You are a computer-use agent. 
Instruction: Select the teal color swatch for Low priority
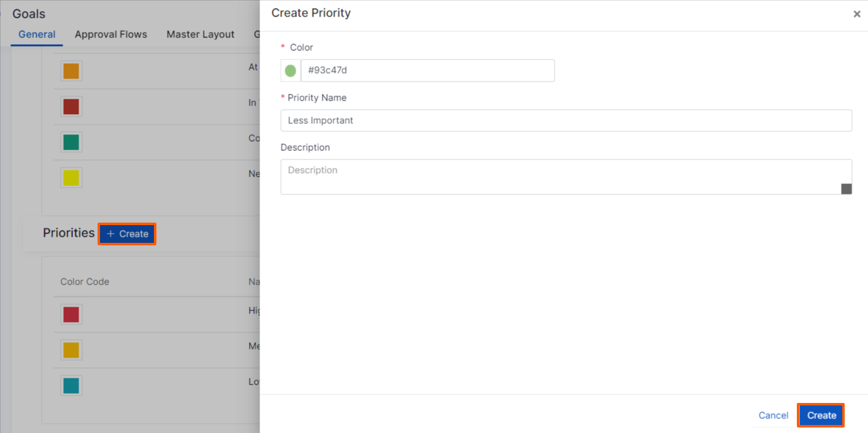pyautogui.click(x=71, y=386)
